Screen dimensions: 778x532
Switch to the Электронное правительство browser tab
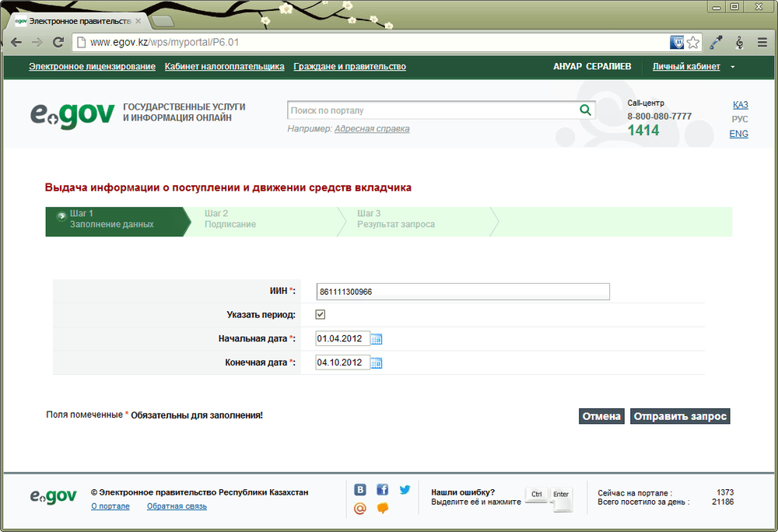click(x=79, y=21)
